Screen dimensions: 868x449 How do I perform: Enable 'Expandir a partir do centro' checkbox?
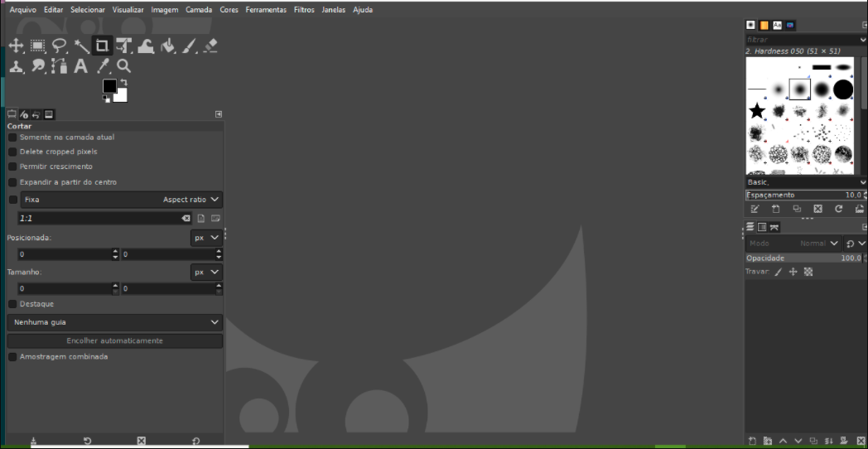pos(12,182)
